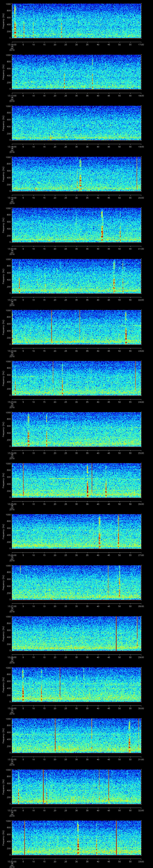Screen dimensions: 153x868
Task: Click the '13:18:00' start time label
Action: 12,147
